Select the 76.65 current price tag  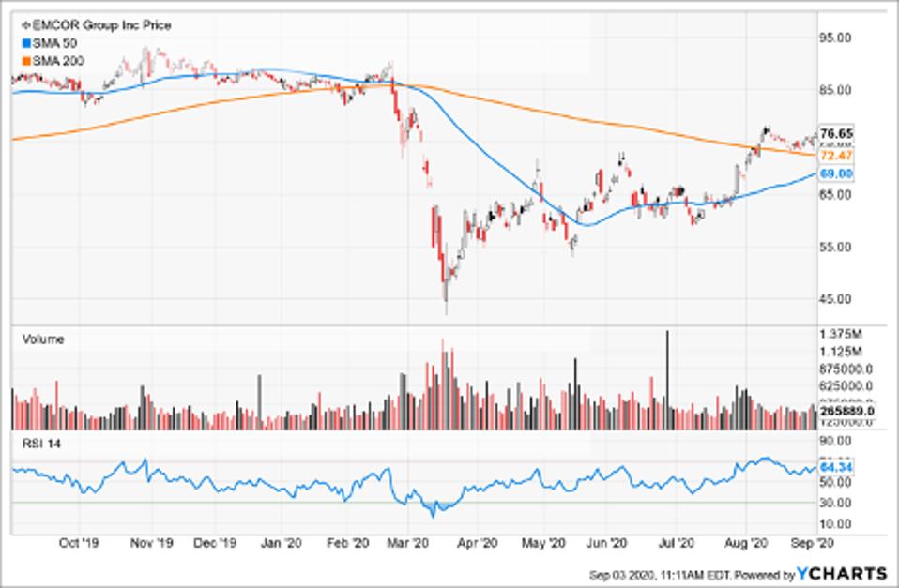click(835, 133)
